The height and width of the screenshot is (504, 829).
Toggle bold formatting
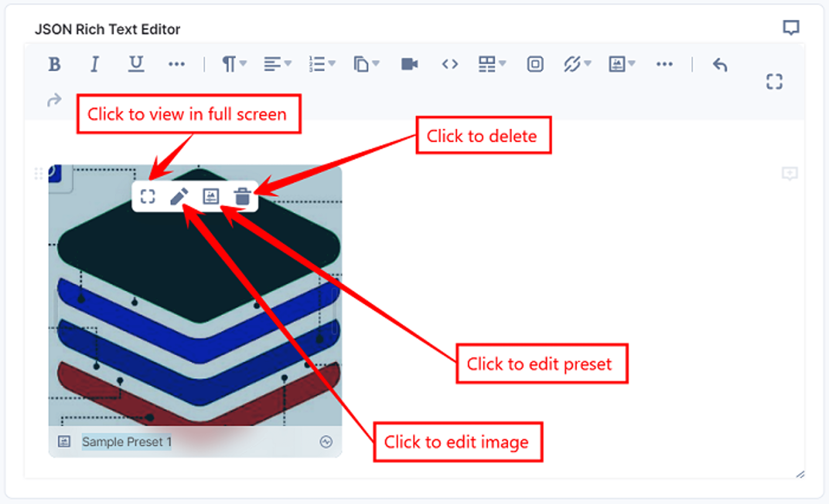pos(54,64)
